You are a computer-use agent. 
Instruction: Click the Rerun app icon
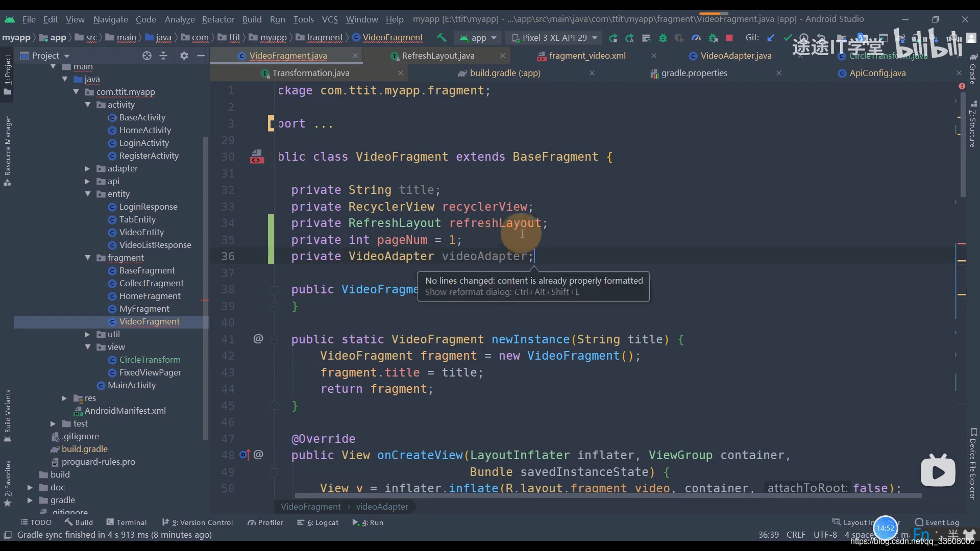[613, 38]
